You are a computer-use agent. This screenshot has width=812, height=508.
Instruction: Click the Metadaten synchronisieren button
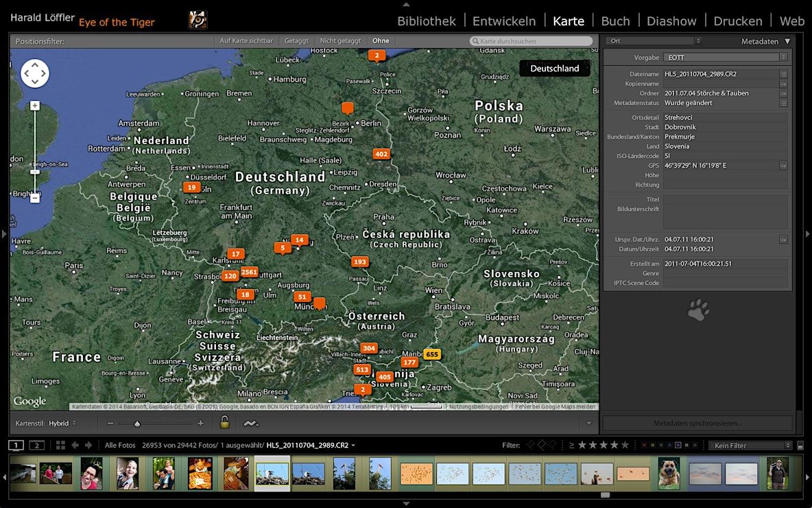697,423
